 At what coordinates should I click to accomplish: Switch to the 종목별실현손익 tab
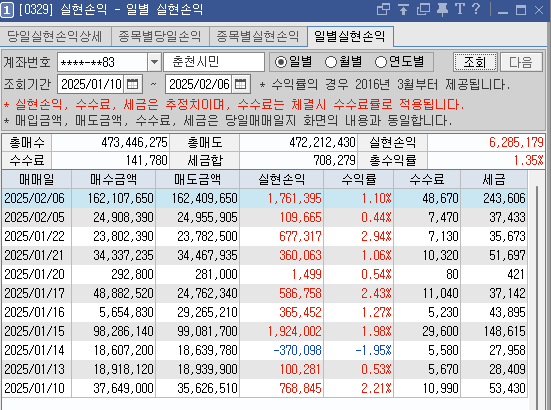pos(258,36)
